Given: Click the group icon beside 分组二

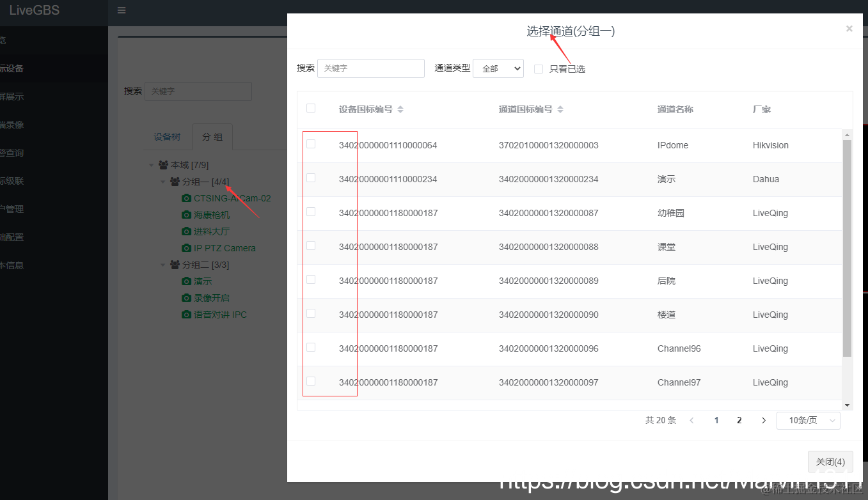Looking at the screenshot, I should 175,265.
